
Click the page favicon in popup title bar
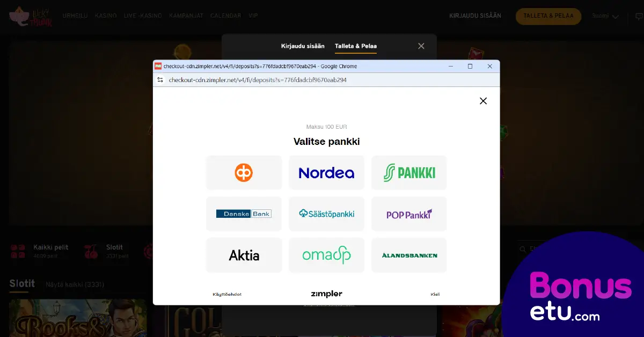point(158,66)
